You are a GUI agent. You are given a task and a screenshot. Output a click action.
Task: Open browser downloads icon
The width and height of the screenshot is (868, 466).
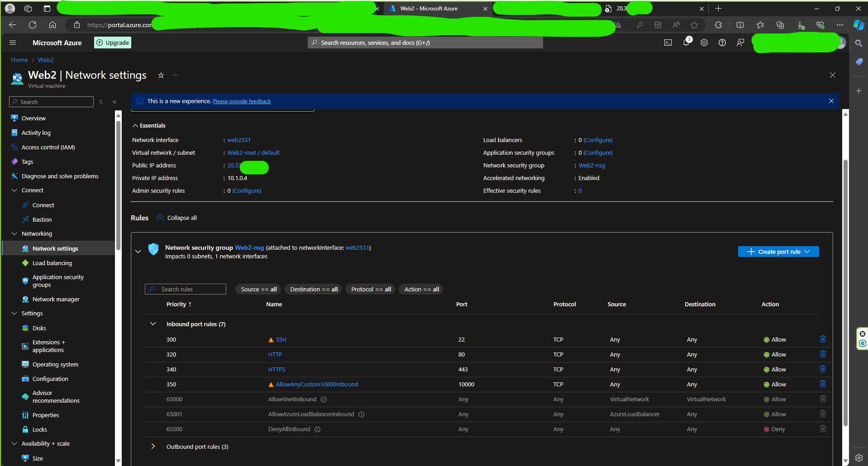point(801,25)
